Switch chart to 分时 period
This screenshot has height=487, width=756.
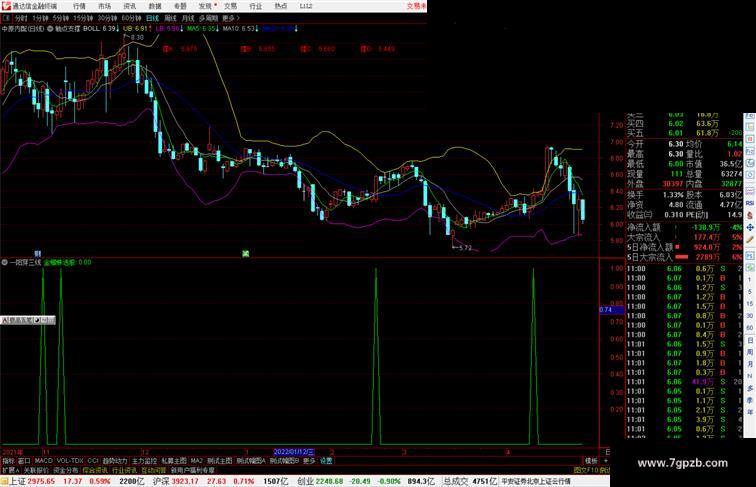(21, 18)
